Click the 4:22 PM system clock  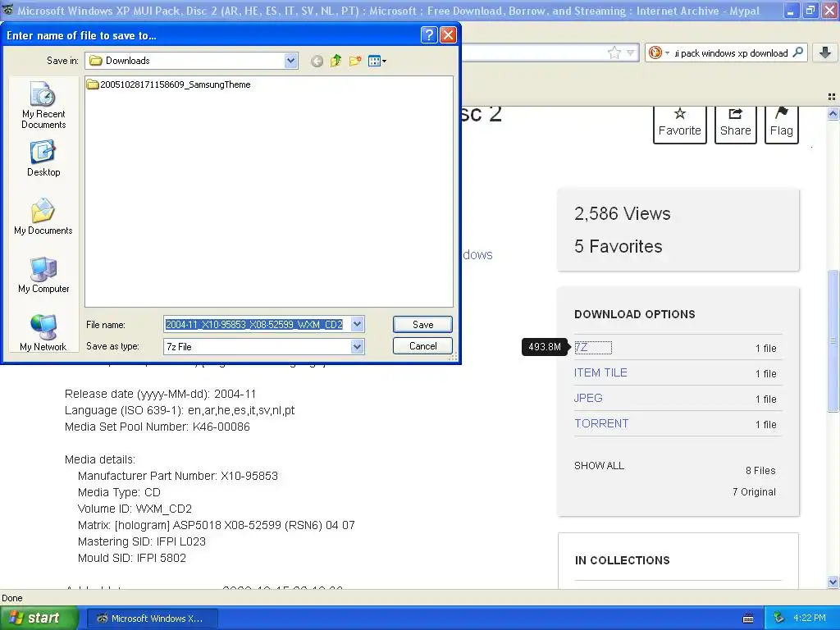coord(810,619)
